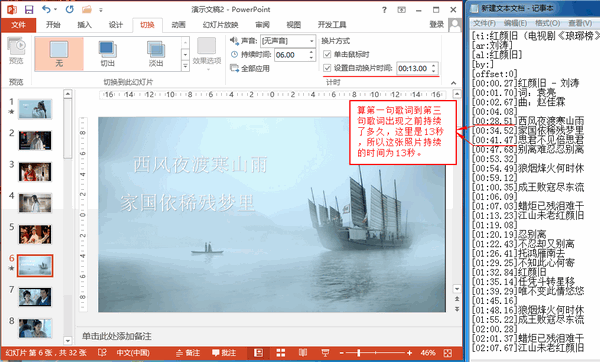
Task: Toggle the 批注 comments button in status bar
Action: click(x=223, y=353)
